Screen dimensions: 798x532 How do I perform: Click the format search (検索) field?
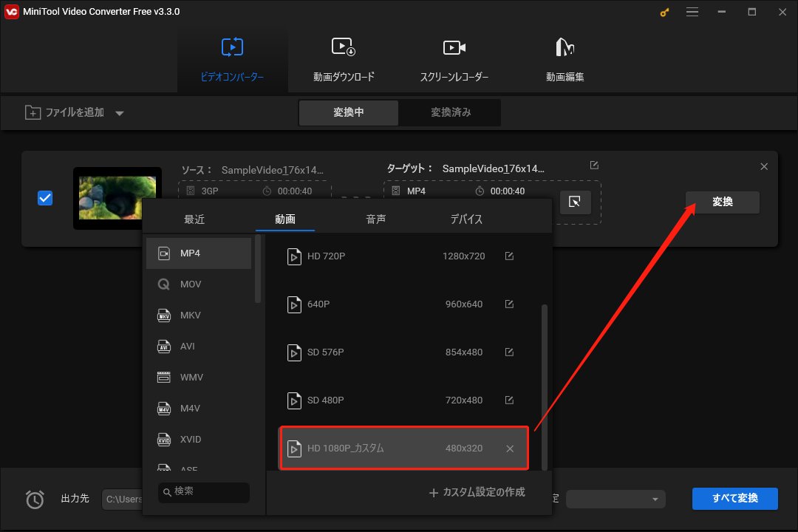point(204,492)
